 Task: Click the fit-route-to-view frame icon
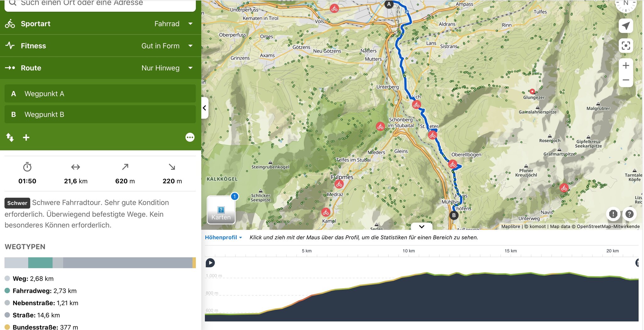tap(625, 46)
